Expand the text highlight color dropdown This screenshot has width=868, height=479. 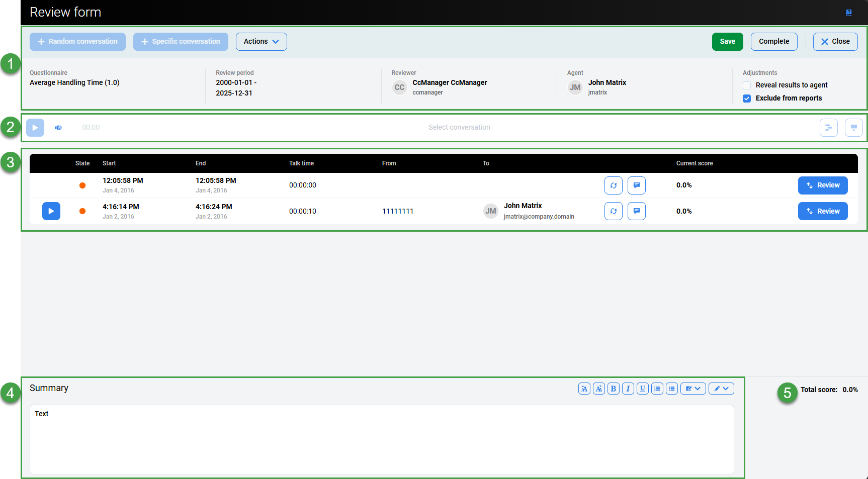pyautogui.click(x=693, y=389)
